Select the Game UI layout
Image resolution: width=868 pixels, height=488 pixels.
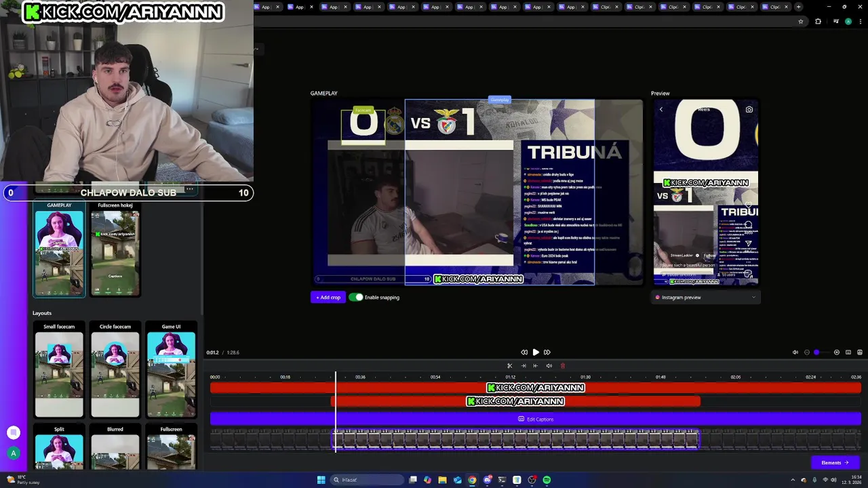pyautogui.click(x=171, y=370)
